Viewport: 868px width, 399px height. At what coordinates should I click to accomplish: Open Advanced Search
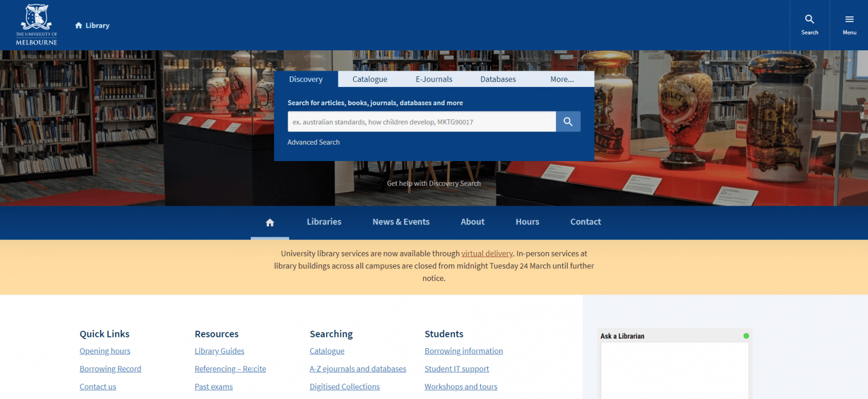pos(313,142)
